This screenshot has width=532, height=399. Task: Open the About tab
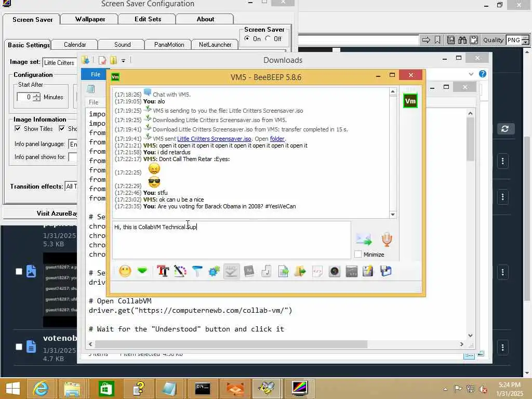click(205, 19)
